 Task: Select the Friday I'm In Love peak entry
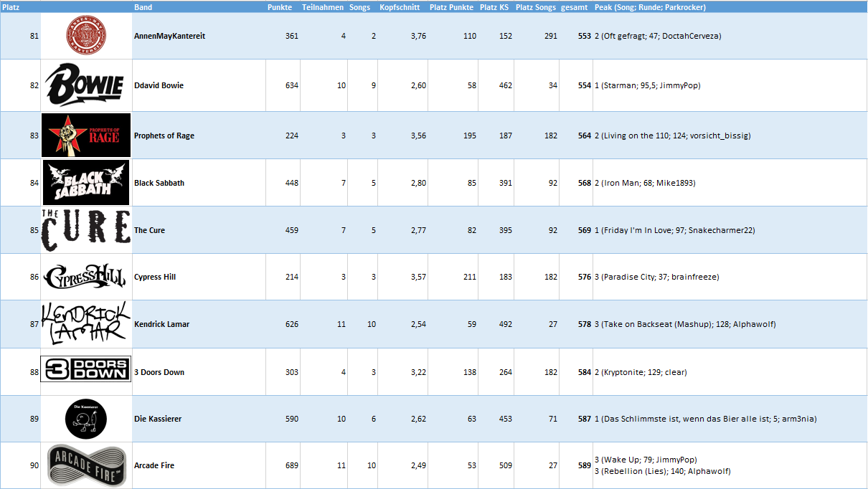coord(675,230)
